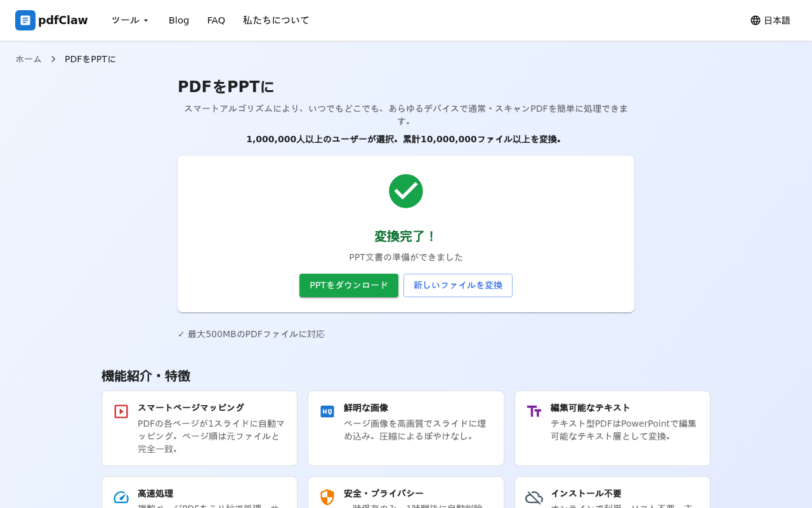Click the PPTをダウンロード button
812x508 pixels.
(x=349, y=285)
